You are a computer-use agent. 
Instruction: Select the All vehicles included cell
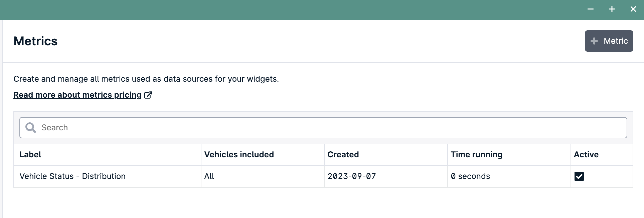209,176
